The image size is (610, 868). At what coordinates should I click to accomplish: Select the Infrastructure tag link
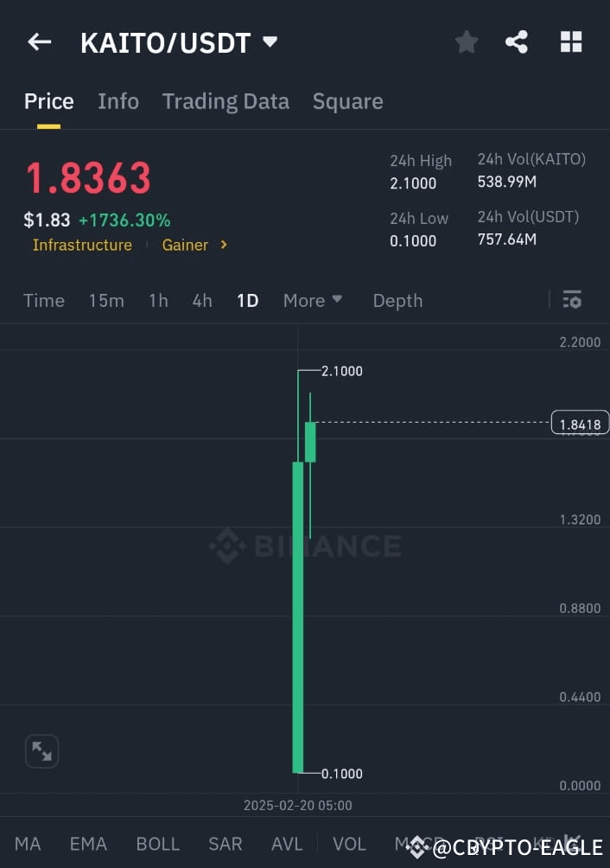(82, 245)
